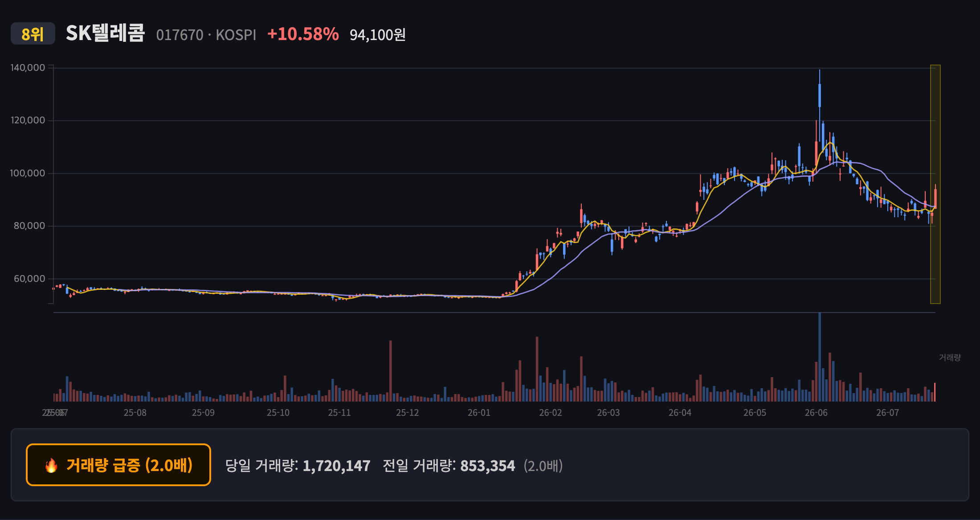980x520 pixels.
Task: Click the 거래량 label beside volume chart
Action: pyautogui.click(x=950, y=357)
